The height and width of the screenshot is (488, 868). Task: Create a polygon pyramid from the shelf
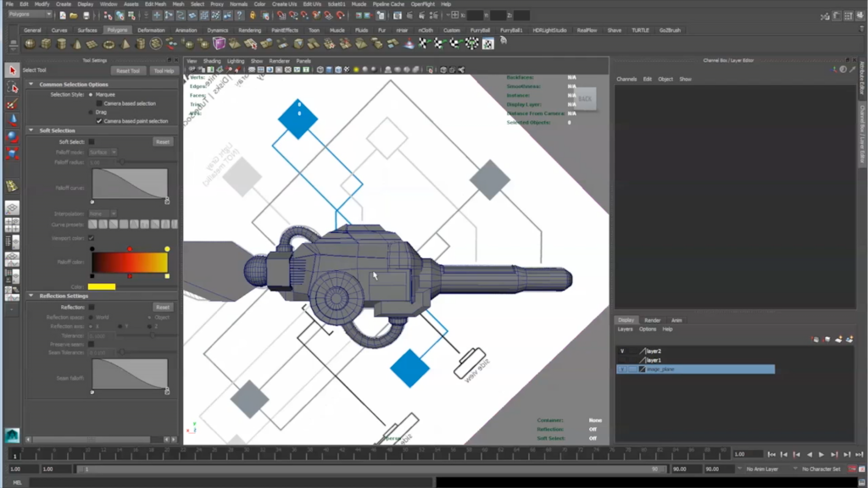pyautogui.click(x=125, y=44)
